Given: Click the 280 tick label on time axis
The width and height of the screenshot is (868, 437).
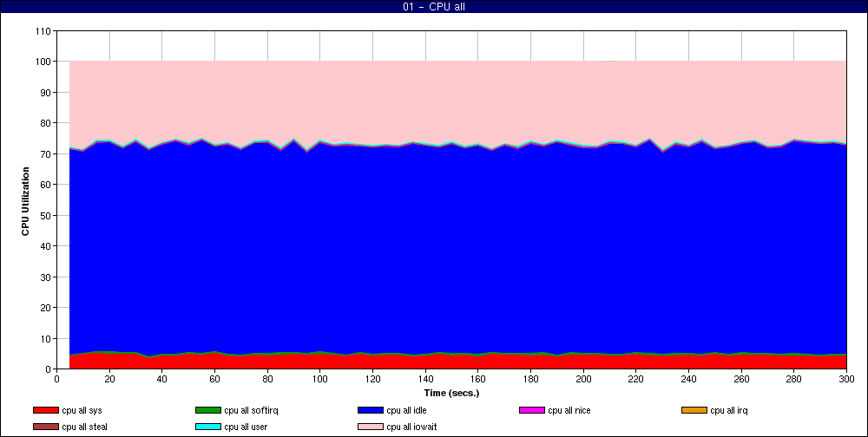Looking at the screenshot, I should [x=794, y=379].
